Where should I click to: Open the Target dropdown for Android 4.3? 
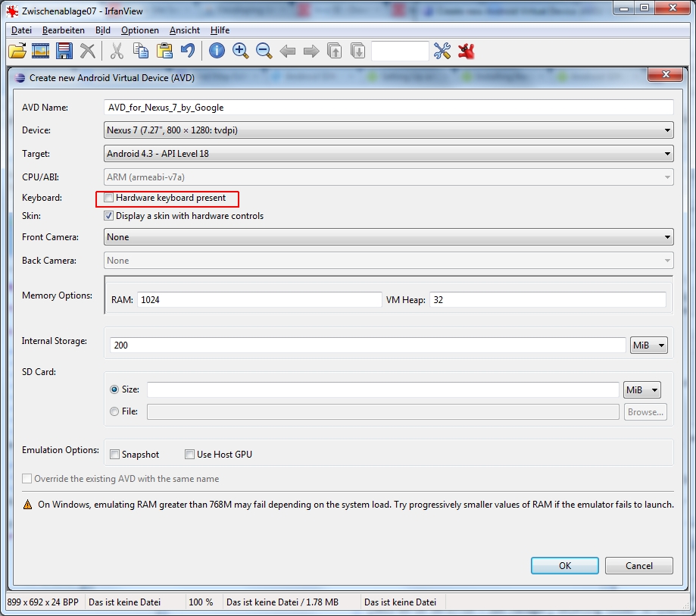[x=389, y=154]
